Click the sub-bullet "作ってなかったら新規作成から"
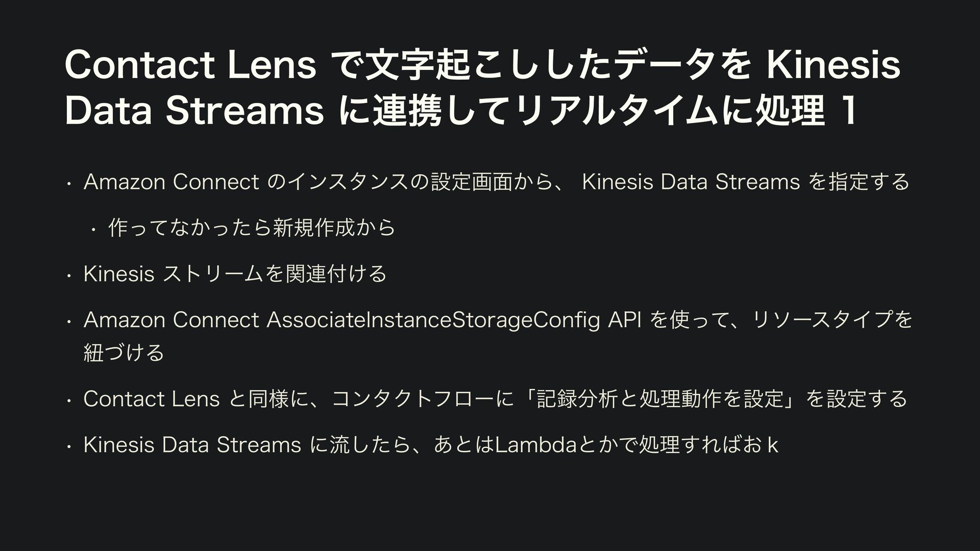 pos(252,228)
